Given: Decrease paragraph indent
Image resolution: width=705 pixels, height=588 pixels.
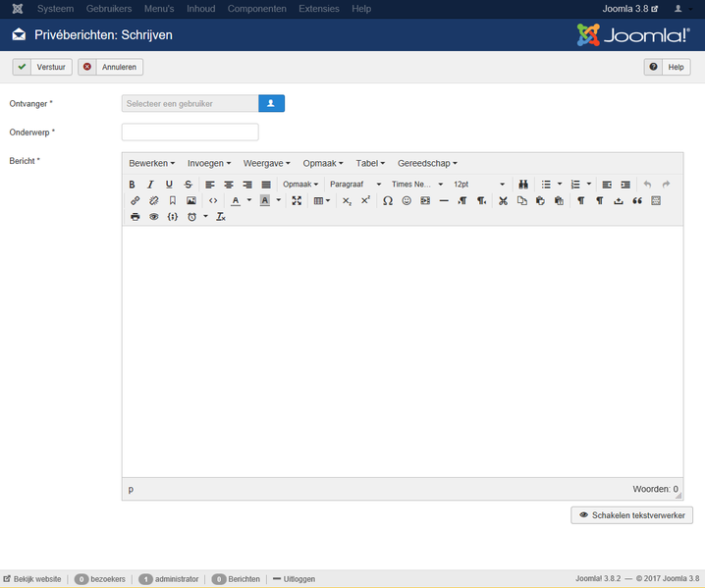Looking at the screenshot, I should click(x=607, y=185).
